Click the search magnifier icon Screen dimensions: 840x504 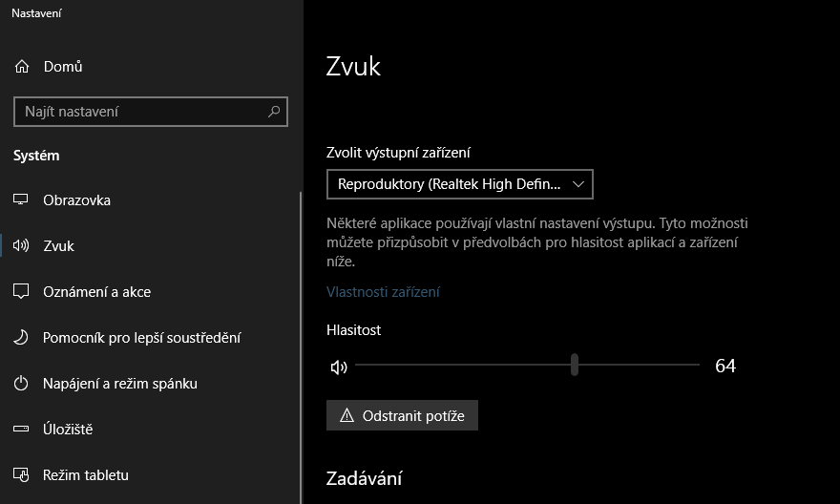click(x=274, y=112)
